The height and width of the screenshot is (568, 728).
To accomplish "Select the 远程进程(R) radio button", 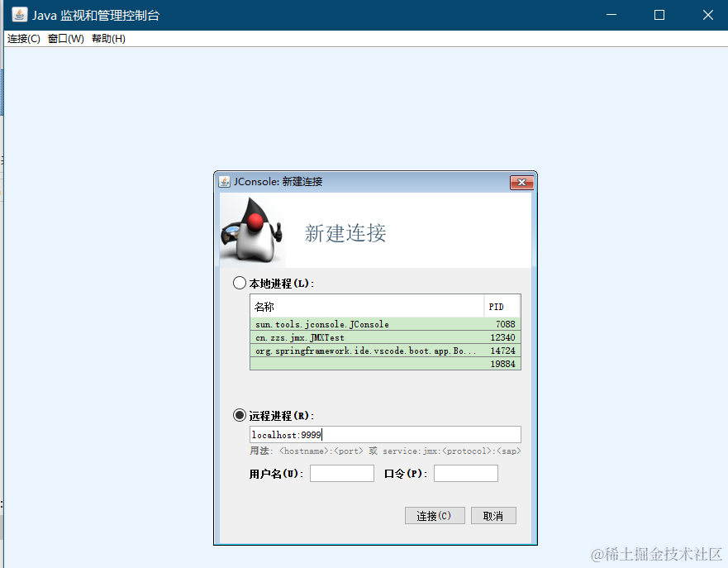I will click(x=240, y=415).
